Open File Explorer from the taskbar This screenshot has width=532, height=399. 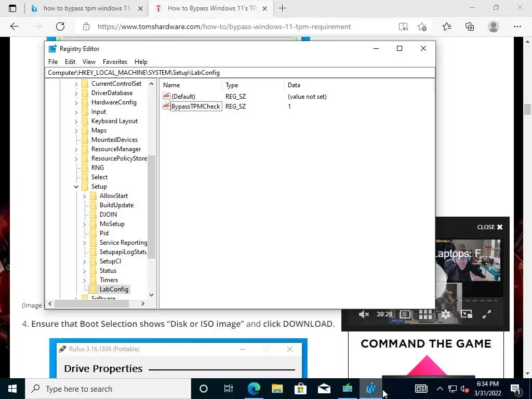[x=277, y=389]
